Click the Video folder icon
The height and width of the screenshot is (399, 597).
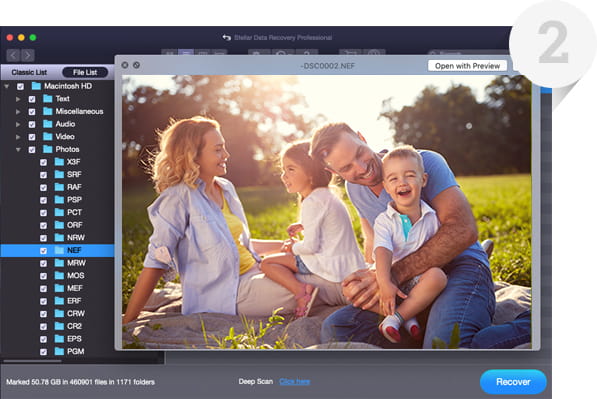[48, 136]
